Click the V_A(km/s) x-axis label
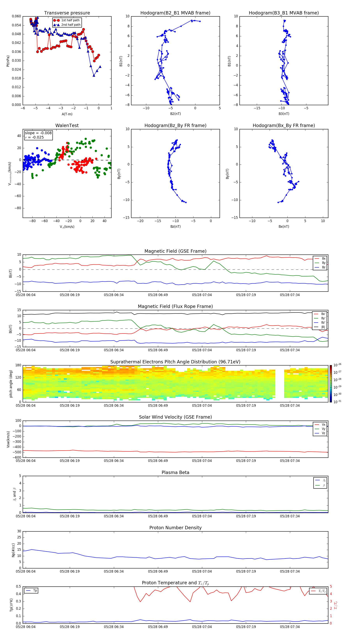The image size is (351, 644). (67, 227)
